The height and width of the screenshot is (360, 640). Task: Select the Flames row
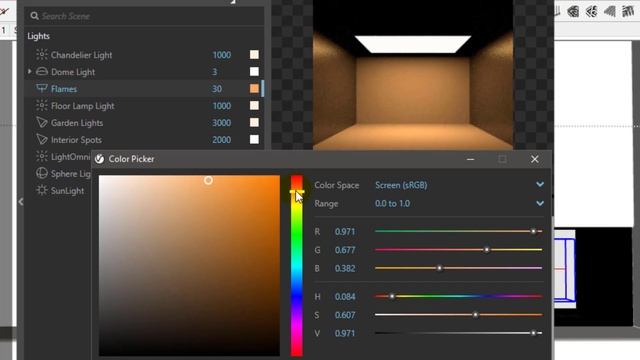pyautogui.click(x=144, y=89)
